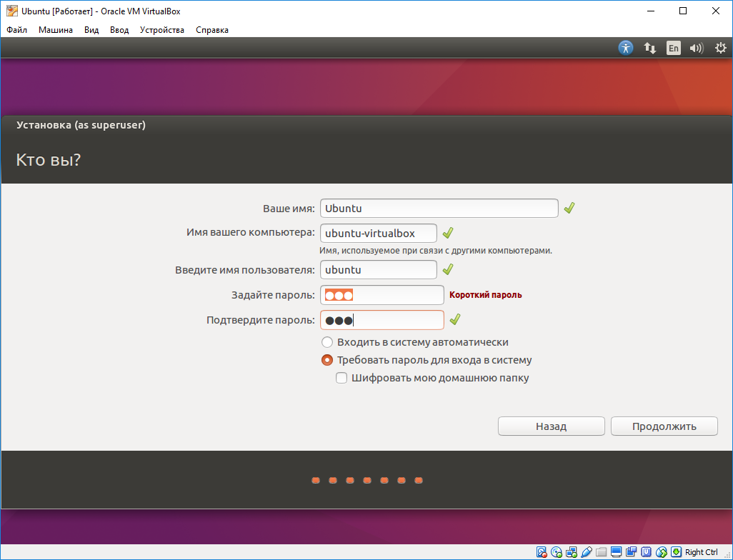
Task: Click the mouse integration icon in VirtualBox status bar
Action: pyautogui.click(x=662, y=552)
